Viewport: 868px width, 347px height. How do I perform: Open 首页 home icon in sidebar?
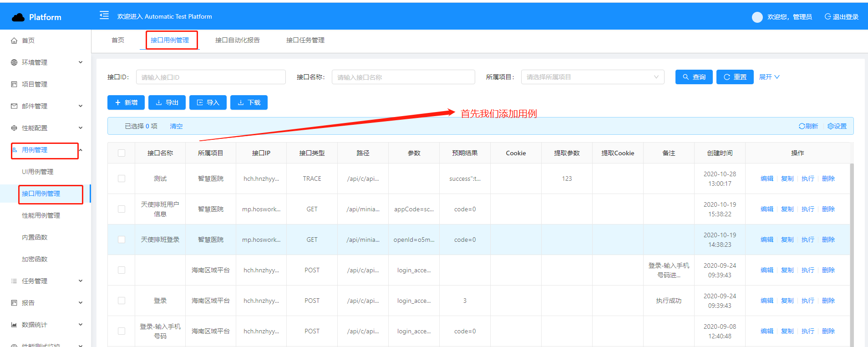(x=14, y=41)
